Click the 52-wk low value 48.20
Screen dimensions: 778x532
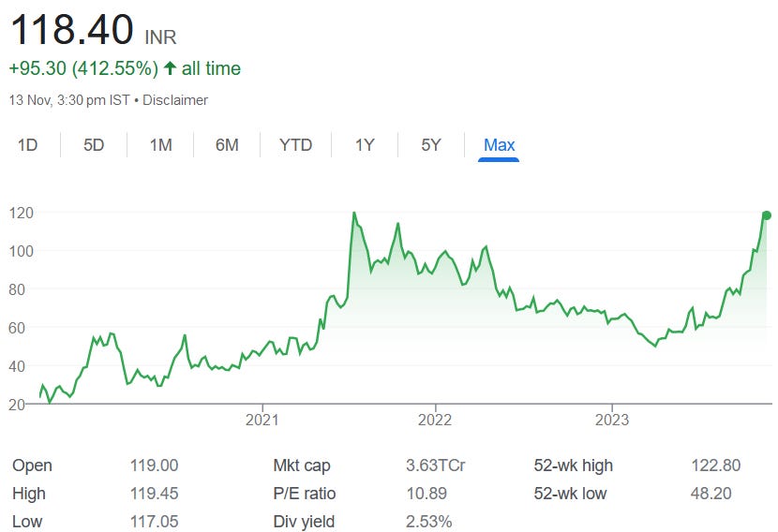pyautogui.click(x=711, y=494)
